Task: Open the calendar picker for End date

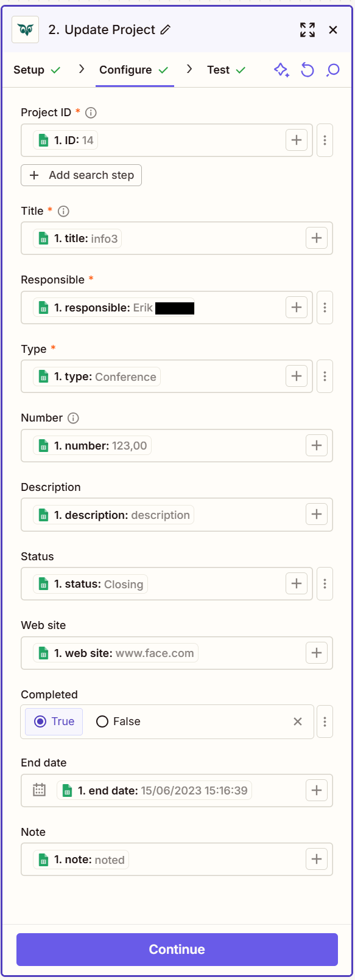Action: [38, 790]
